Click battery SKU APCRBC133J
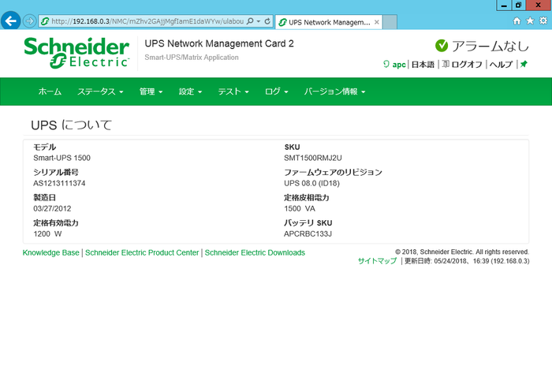552x392 pixels. 308,234
